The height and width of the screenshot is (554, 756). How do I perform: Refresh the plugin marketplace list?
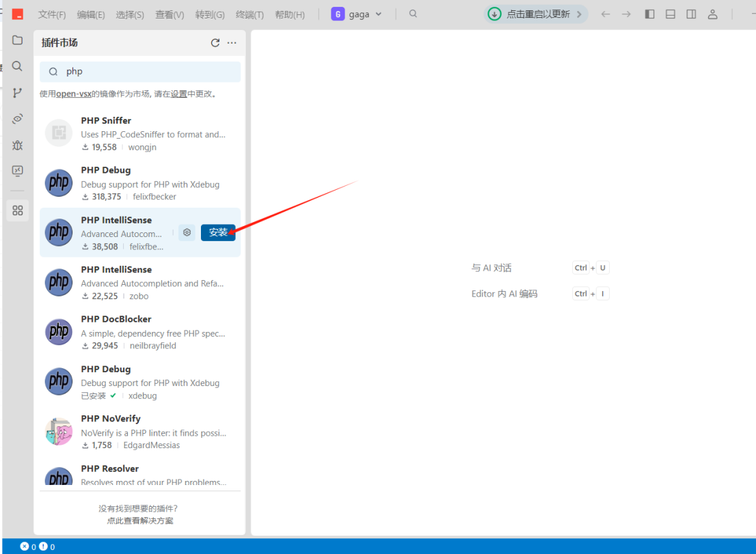(215, 43)
